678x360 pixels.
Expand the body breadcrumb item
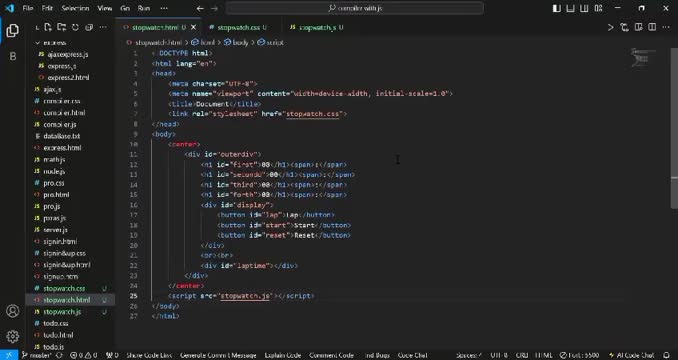(x=237, y=42)
